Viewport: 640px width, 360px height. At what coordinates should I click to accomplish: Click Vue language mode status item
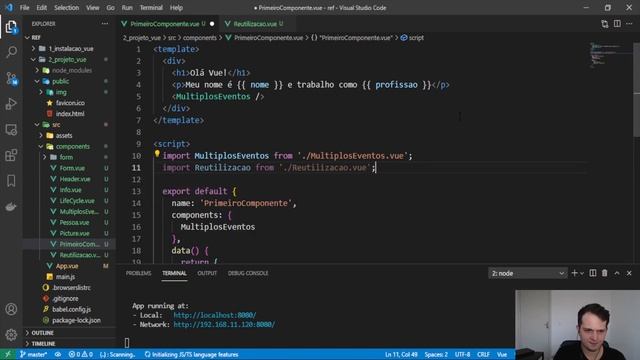coord(502,354)
